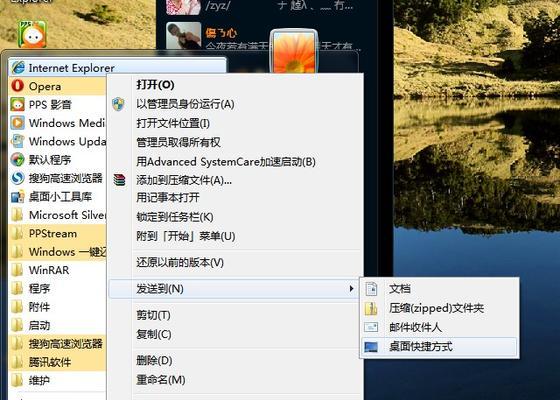The image size is (560, 400).
Task: Click the 默认程序 icon
Action: (x=17, y=160)
